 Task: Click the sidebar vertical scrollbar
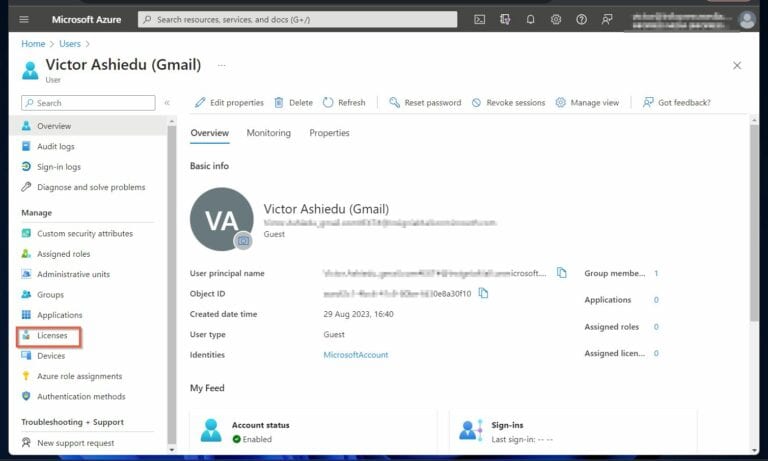(x=171, y=284)
